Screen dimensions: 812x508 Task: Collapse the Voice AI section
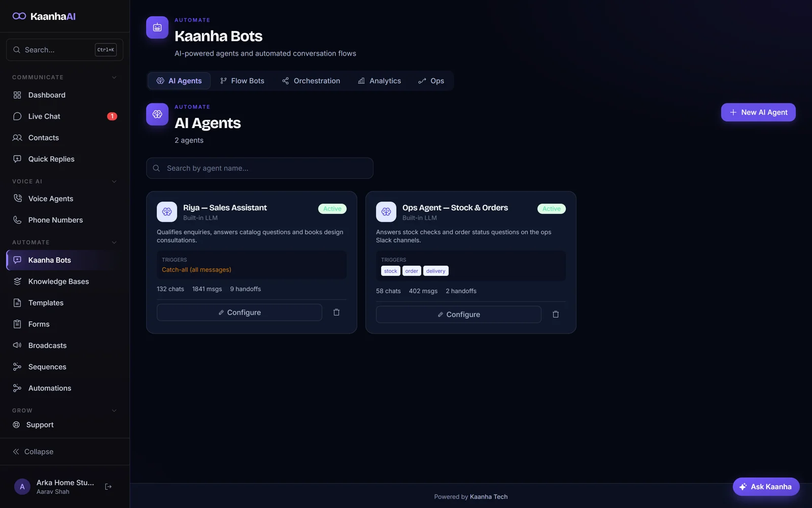[114, 181]
